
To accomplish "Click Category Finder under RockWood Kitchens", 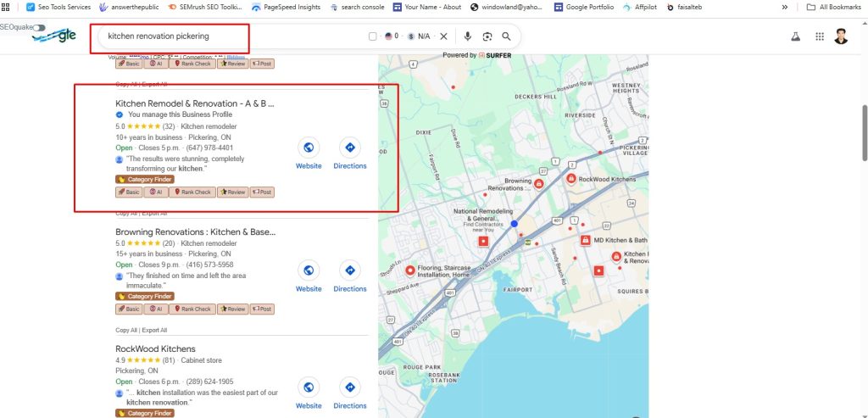I will (145, 413).
